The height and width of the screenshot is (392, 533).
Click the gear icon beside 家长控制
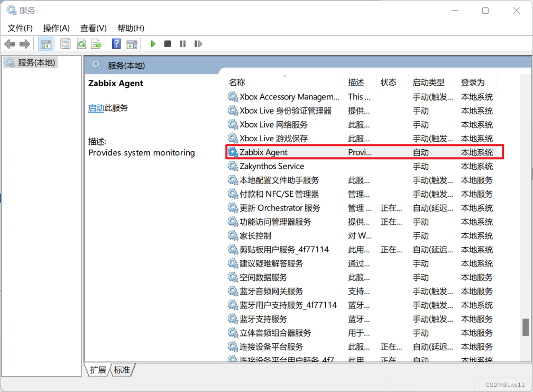coord(233,235)
